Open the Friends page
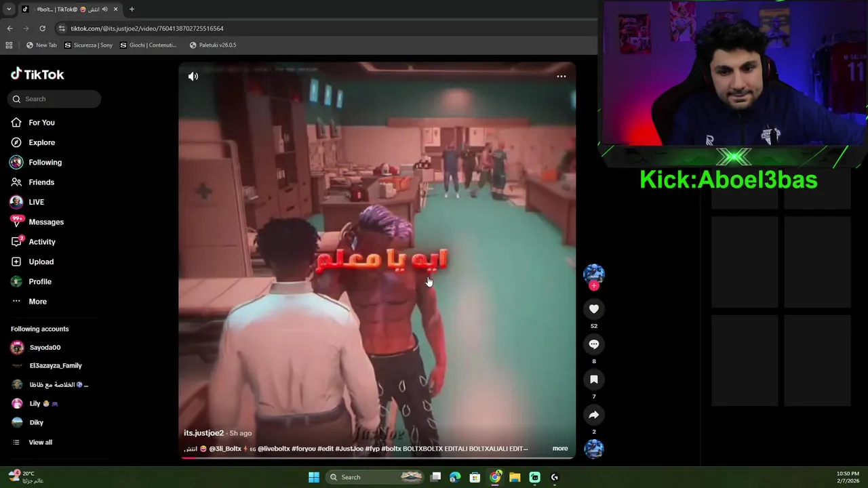868x488 pixels. click(x=41, y=182)
